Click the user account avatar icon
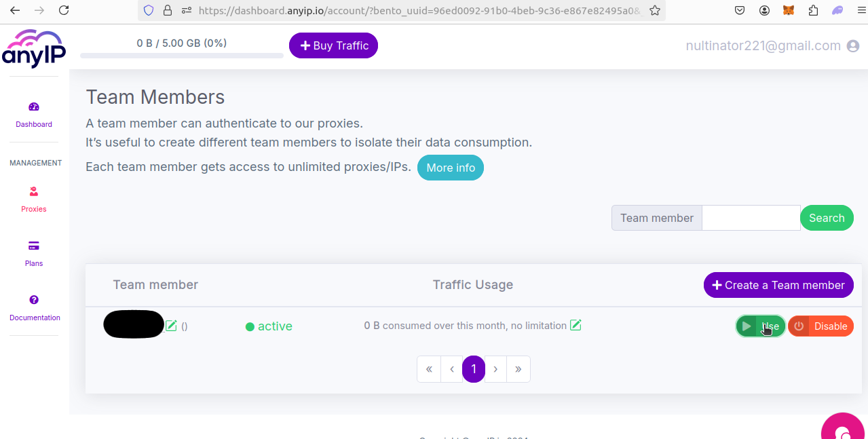This screenshot has width=868, height=439. (853, 46)
